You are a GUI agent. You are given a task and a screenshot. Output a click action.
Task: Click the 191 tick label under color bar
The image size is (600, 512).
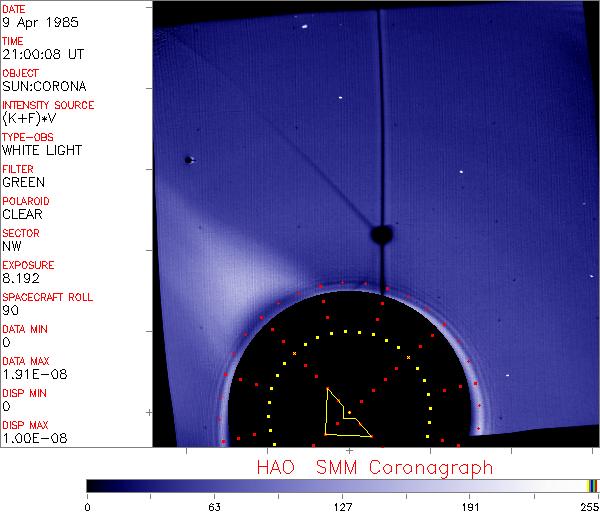pos(471,505)
